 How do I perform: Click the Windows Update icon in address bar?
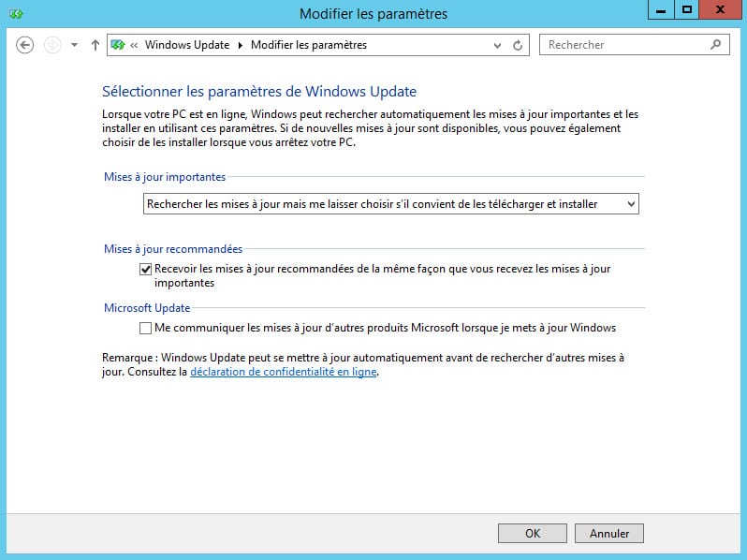(x=119, y=45)
